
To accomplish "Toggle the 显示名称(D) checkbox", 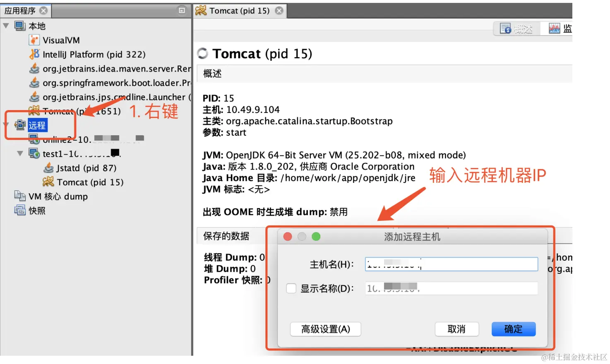I will [x=291, y=288].
